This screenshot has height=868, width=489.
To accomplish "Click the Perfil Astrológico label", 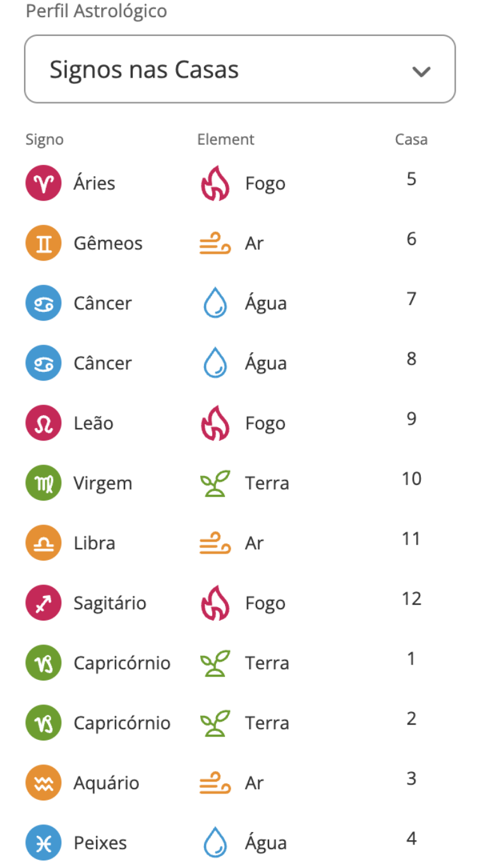I will [x=96, y=11].
